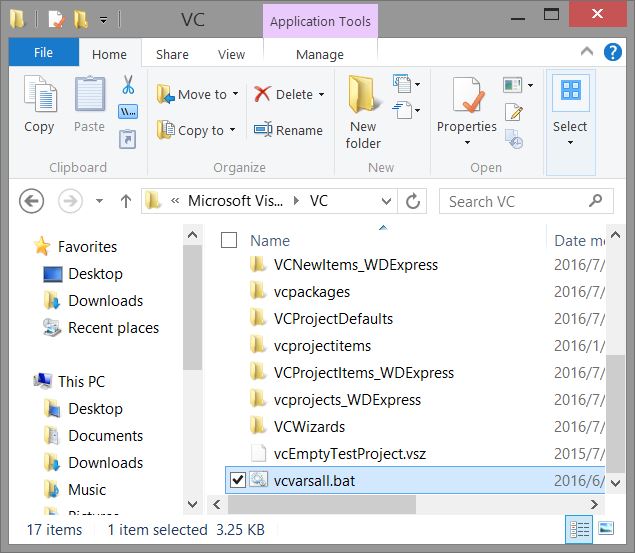Expand the Properties dropdown arrow
Image resolution: width=635 pixels, height=553 pixels.
pos(467,142)
